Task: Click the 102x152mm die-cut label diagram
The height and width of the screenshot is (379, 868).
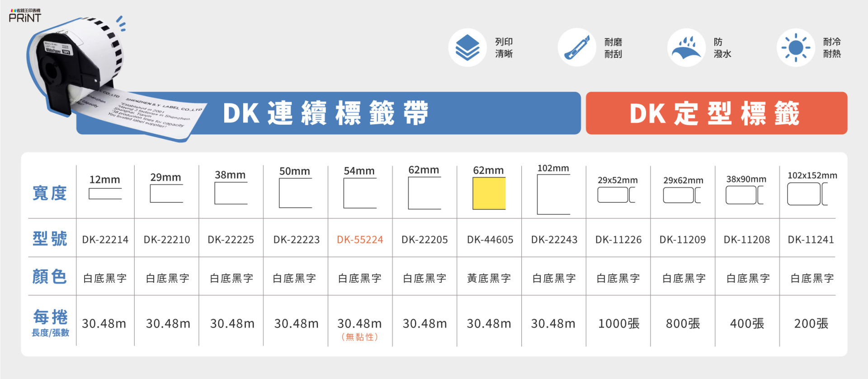Action: coord(808,194)
